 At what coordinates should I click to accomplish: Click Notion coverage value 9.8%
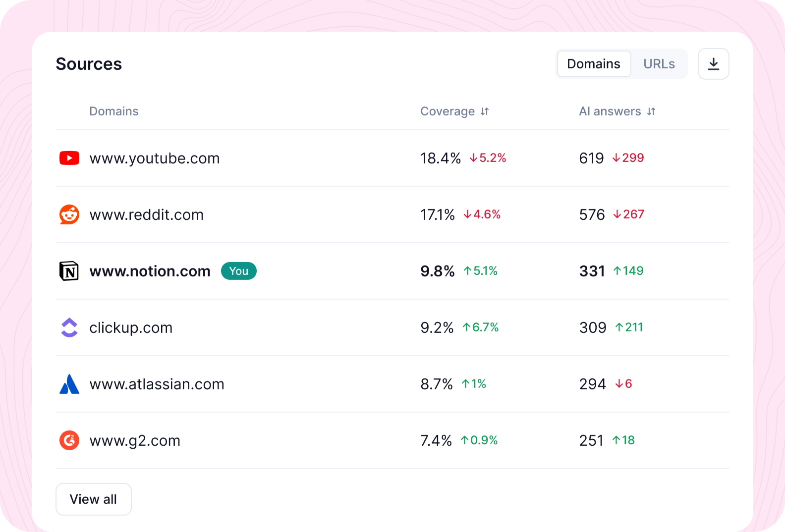[x=438, y=271]
